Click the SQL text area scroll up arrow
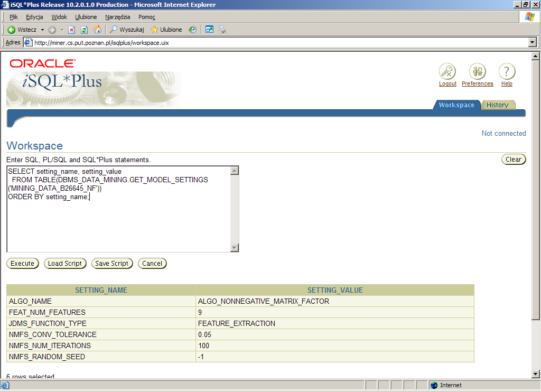Image resolution: width=541 pixels, height=392 pixels. [x=235, y=171]
